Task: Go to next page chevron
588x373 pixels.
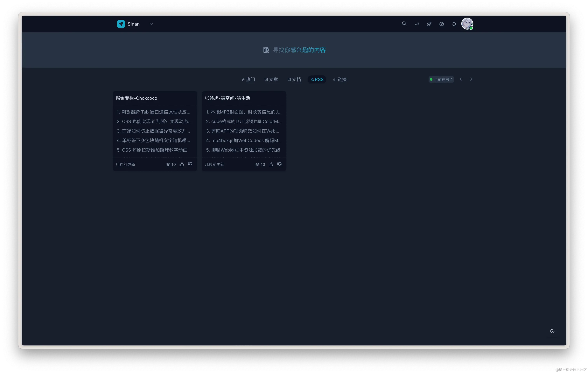Action: [471, 79]
